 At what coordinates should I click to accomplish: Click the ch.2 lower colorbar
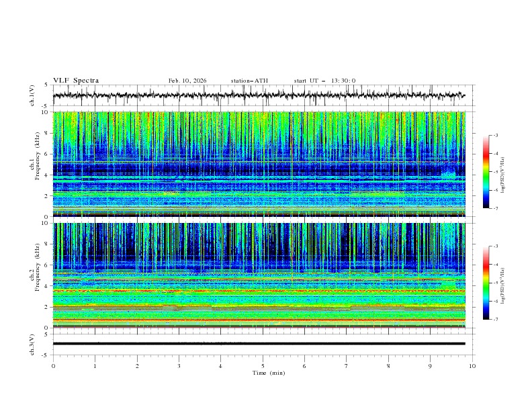(x=486, y=283)
